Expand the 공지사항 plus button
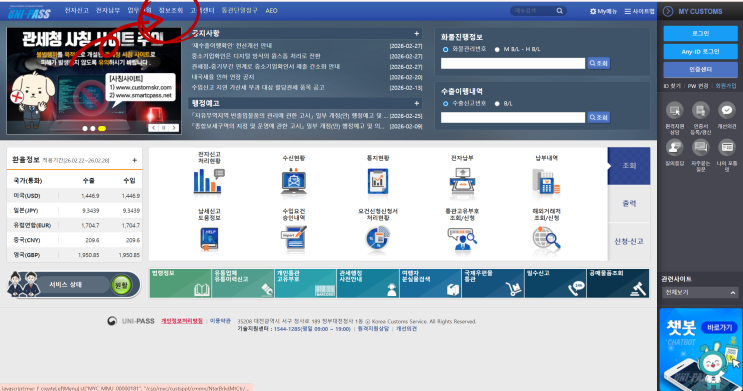Image resolution: width=743 pixels, height=391 pixels. 417,34
